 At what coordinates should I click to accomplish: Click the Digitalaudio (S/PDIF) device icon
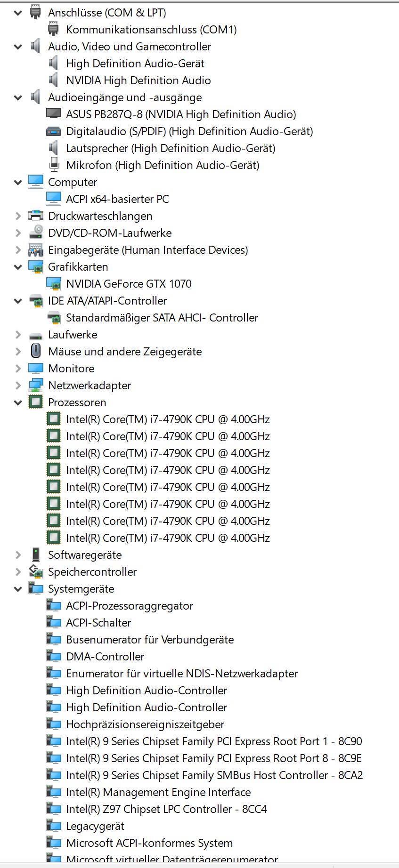coord(54,131)
